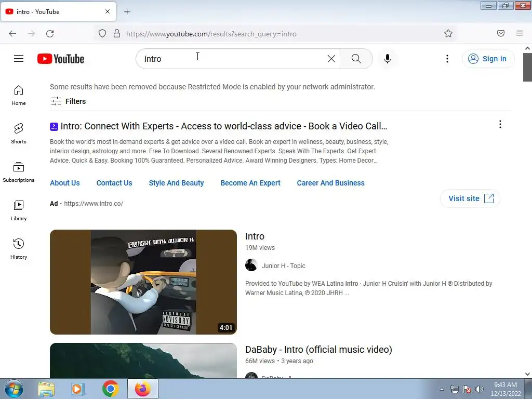The image size is (532, 399).
Task: Open Library in the sidebar
Action: (x=19, y=211)
